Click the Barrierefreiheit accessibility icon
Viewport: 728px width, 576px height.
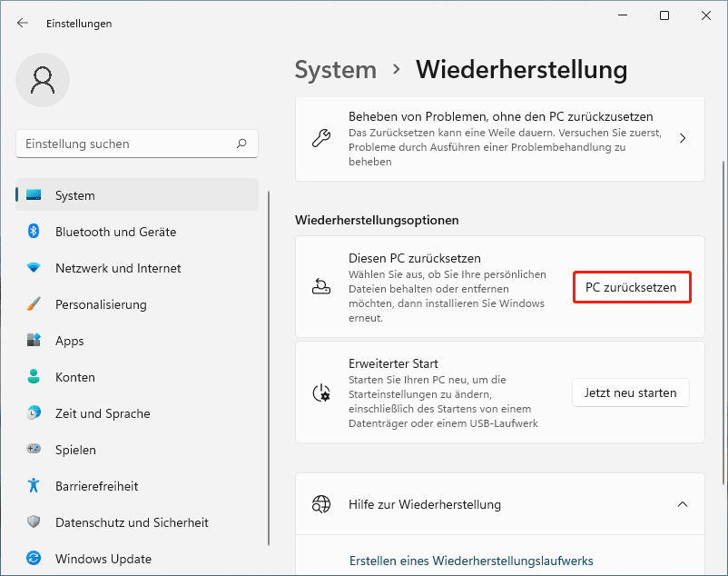[x=34, y=486]
